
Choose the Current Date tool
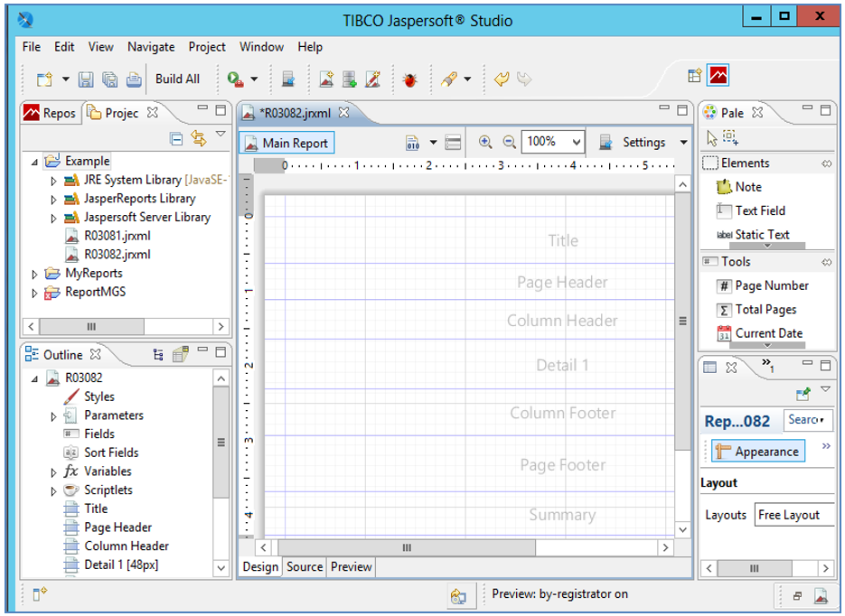click(x=759, y=333)
